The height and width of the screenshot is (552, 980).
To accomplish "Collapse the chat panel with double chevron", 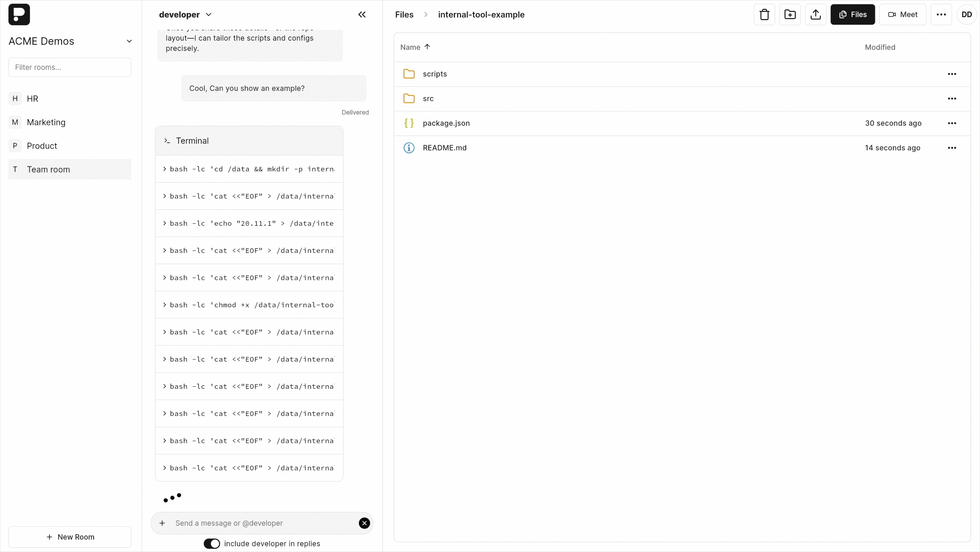I will (x=362, y=14).
